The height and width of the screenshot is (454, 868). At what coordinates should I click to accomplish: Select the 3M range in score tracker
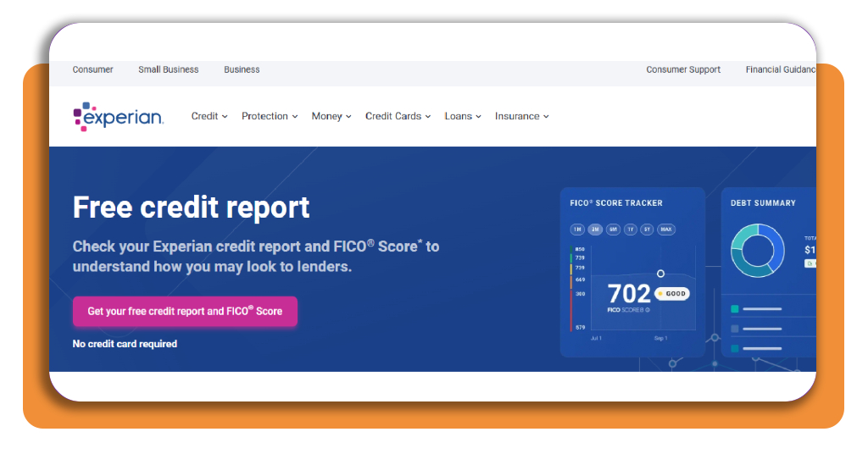pyautogui.click(x=595, y=230)
